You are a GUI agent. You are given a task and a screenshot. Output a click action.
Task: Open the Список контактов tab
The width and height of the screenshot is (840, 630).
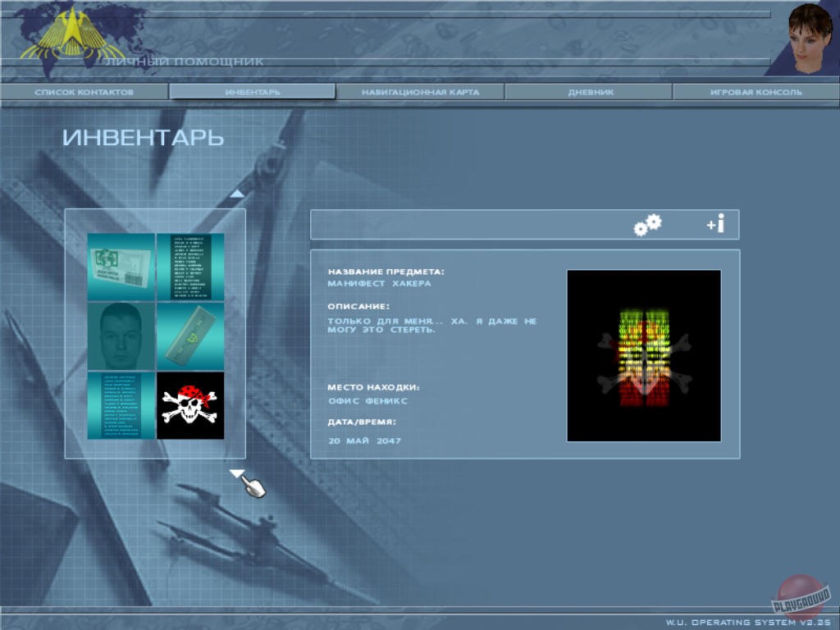pyautogui.click(x=84, y=92)
